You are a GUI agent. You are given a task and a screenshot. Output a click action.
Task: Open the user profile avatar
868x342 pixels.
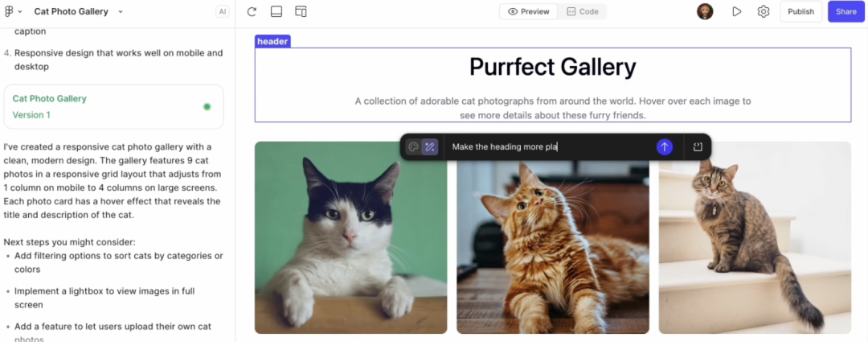point(705,12)
